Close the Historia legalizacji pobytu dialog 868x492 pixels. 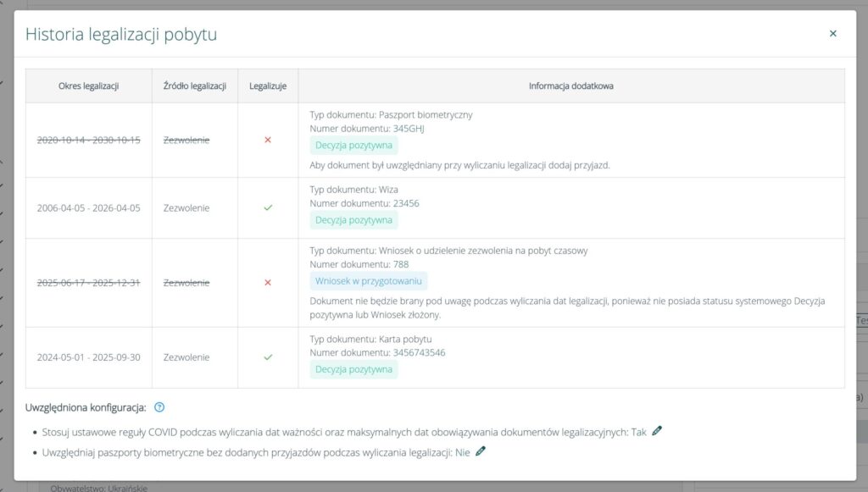[832, 34]
